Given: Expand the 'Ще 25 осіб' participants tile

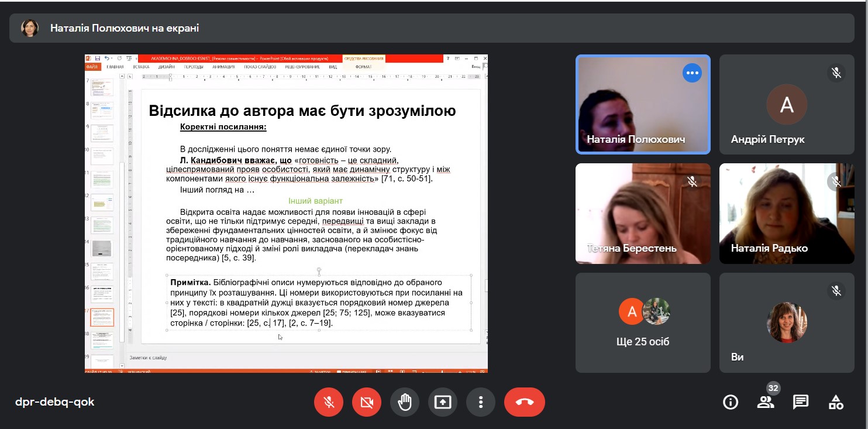Looking at the screenshot, I should pyautogui.click(x=643, y=322).
